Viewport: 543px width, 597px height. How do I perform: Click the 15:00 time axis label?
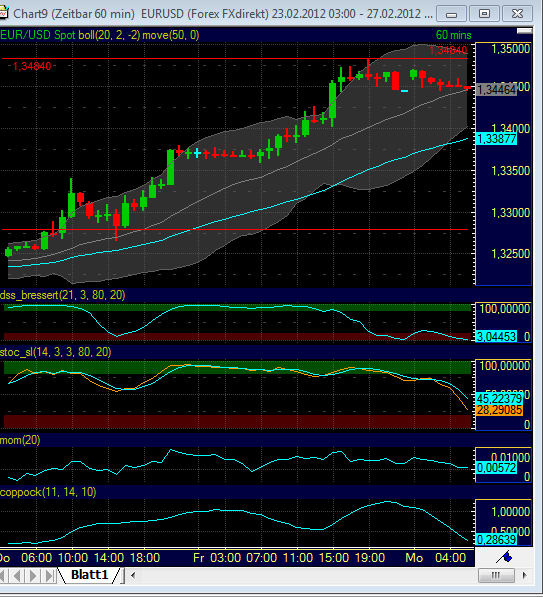[334, 558]
